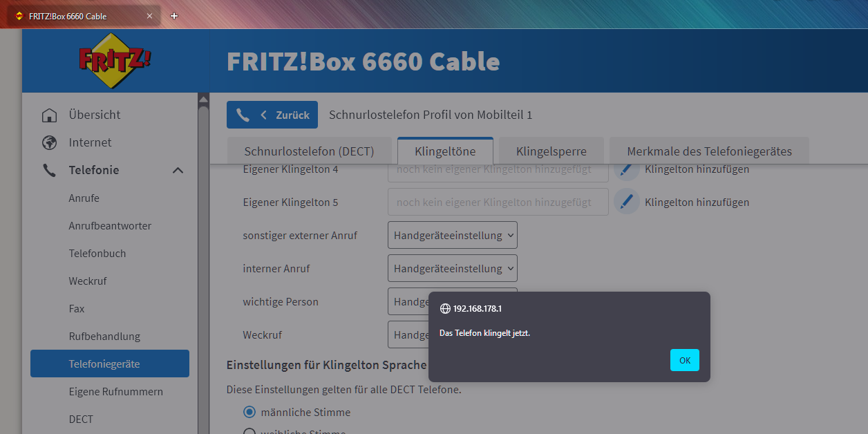The image size is (868, 434).
Task: Click the 'wichtige Person' label
Action: coord(281,301)
